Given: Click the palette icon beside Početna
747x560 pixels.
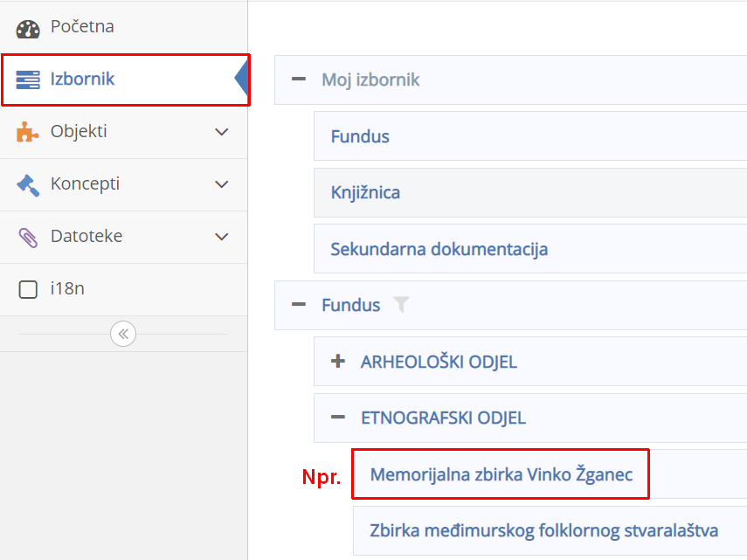Looking at the screenshot, I should point(28,26).
